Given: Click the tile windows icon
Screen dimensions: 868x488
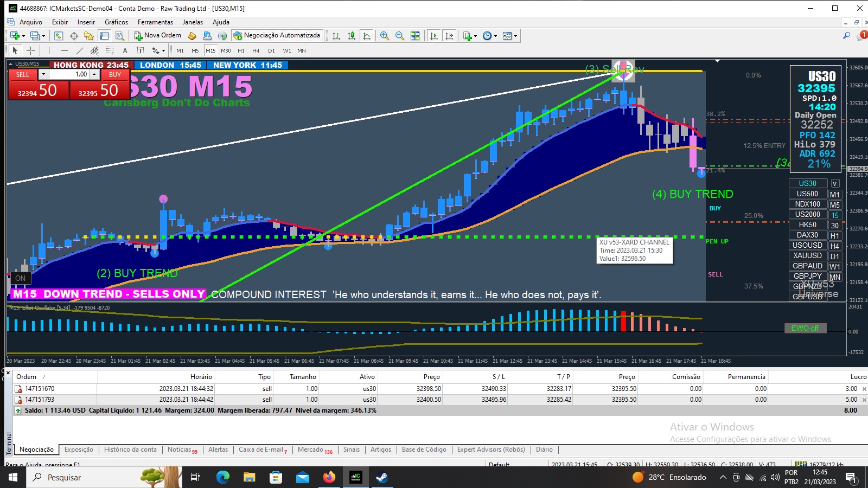Looking at the screenshot, I should 415,36.
